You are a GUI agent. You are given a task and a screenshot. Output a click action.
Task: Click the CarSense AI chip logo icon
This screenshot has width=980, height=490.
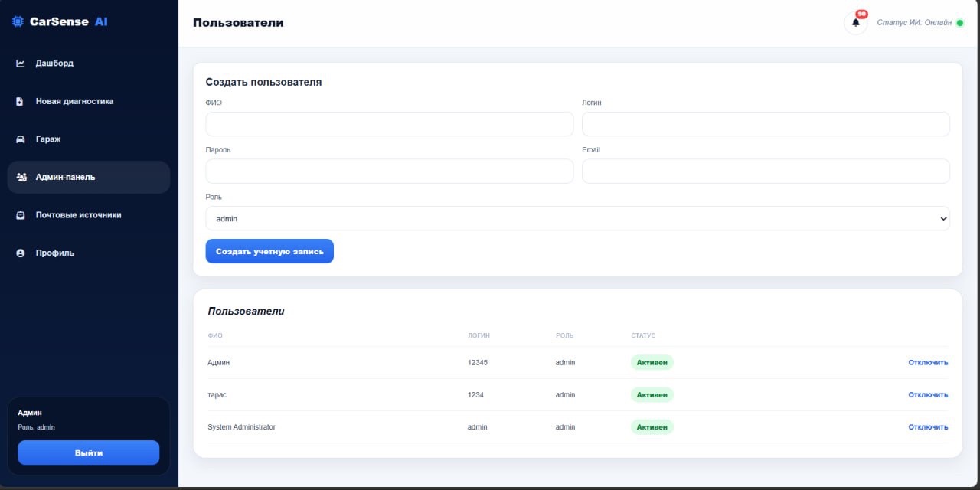(x=18, y=21)
